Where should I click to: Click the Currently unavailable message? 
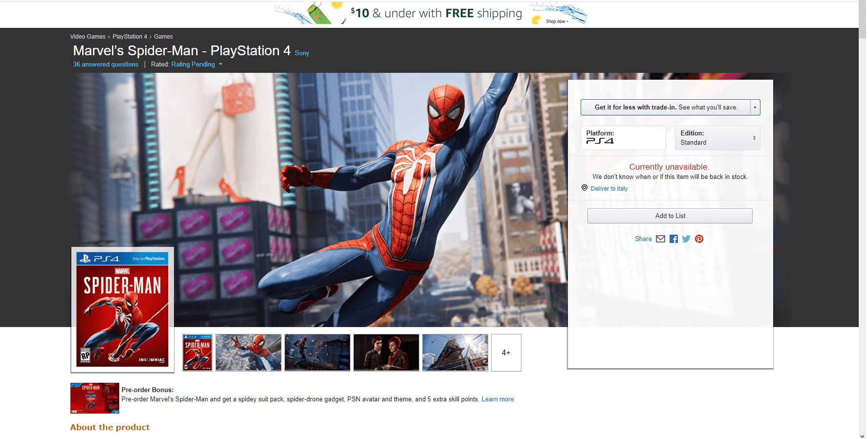[x=669, y=167]
